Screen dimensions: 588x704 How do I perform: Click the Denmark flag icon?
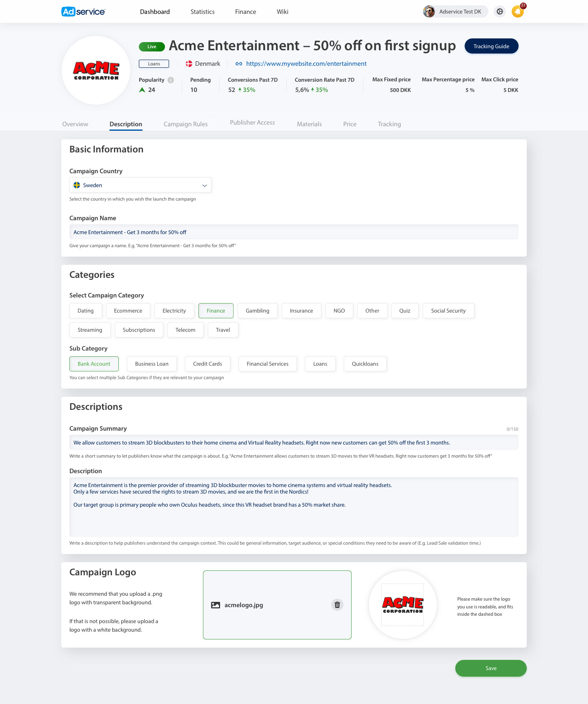189,64
